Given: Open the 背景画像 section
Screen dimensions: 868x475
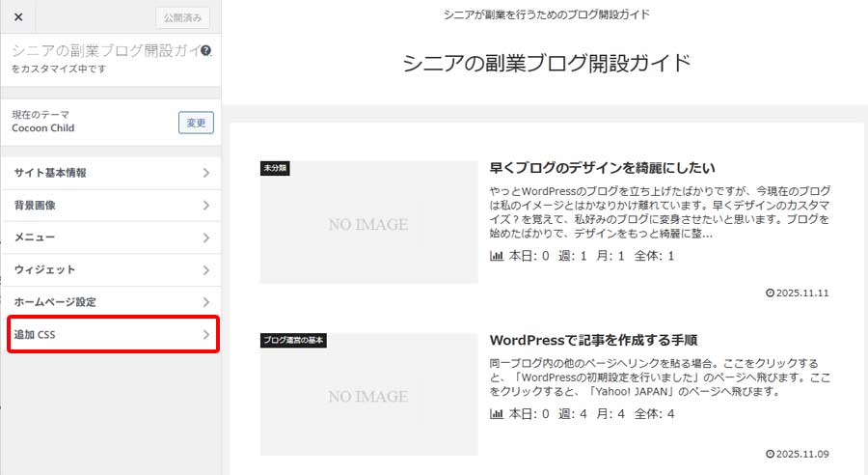Looking at the screenshot, I should [x=111, y=206].
